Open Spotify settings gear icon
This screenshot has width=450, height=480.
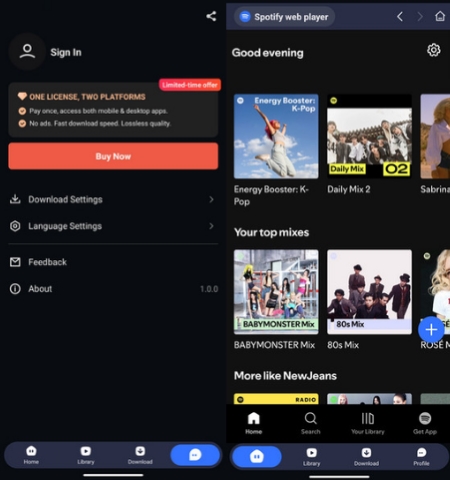434,50
